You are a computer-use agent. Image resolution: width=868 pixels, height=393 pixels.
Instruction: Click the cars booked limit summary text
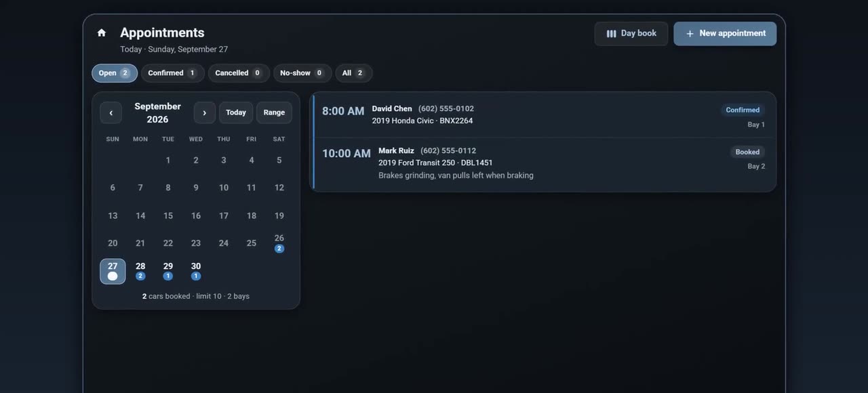click(196, 296)
